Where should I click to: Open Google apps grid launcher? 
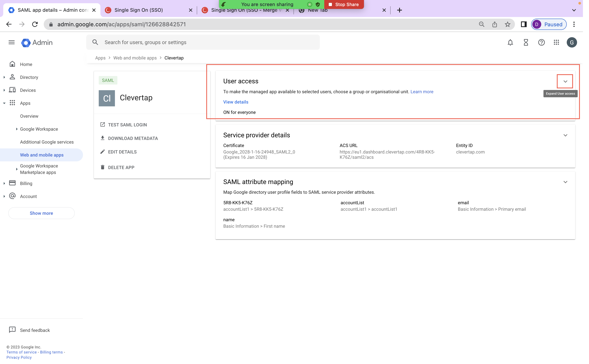556,42
